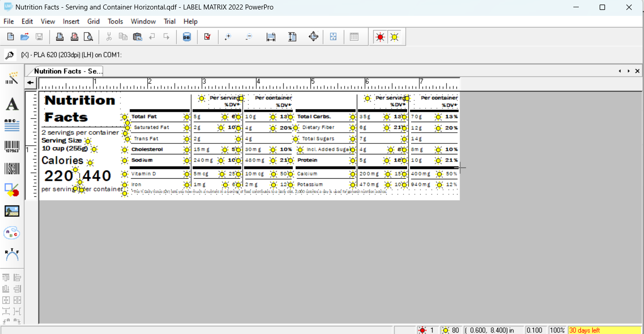644x334 pixels.
Task: Select the image insertion tool
Action: [x=12, y=210]
